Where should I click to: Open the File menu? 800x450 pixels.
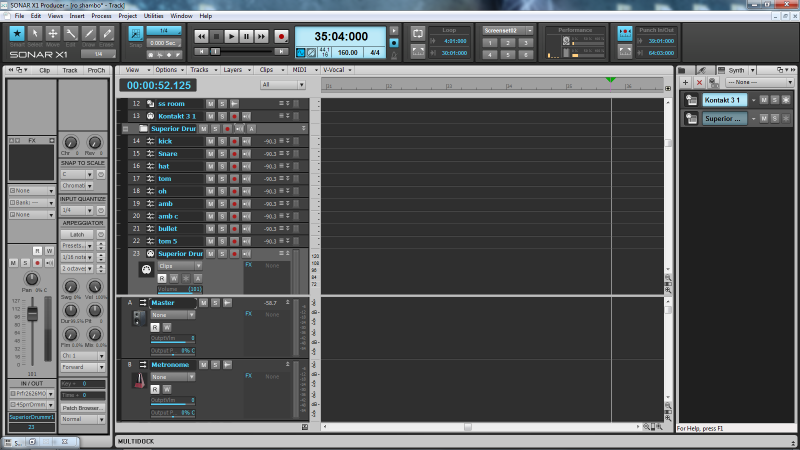coord(19,16)
